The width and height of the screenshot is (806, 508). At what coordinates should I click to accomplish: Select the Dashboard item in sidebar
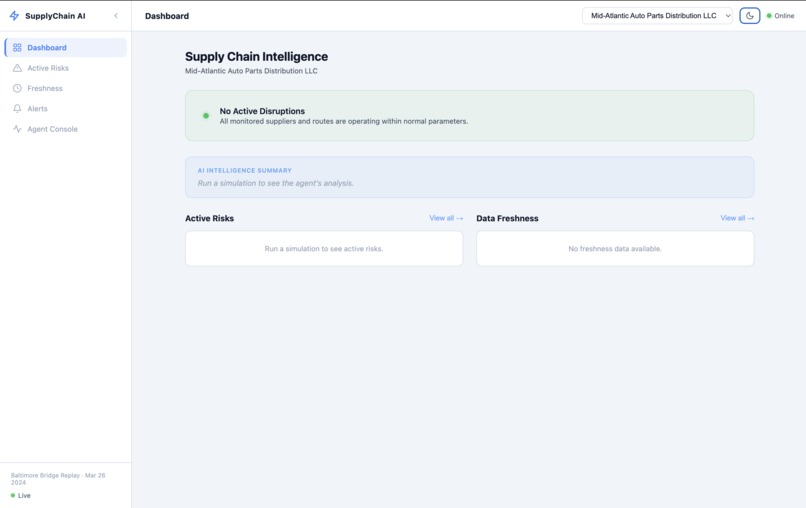point(65,48)
